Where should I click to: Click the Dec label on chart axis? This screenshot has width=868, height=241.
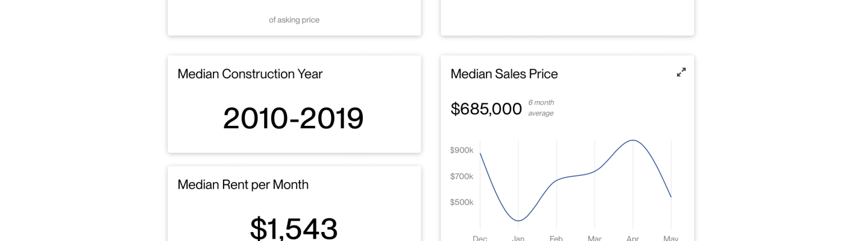click(480, 238)
